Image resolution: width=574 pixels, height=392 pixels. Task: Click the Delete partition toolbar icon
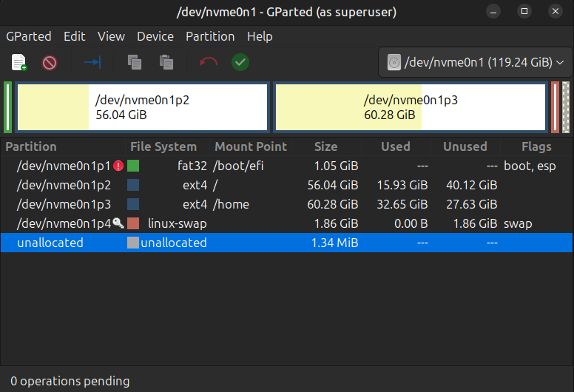pyautogui.click(x=50, y=63)
